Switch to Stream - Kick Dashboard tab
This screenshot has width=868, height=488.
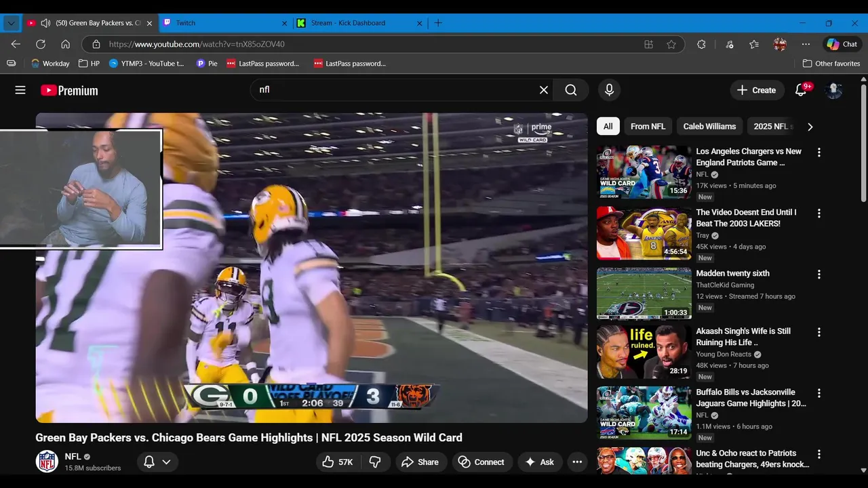[x=360, y=23]
